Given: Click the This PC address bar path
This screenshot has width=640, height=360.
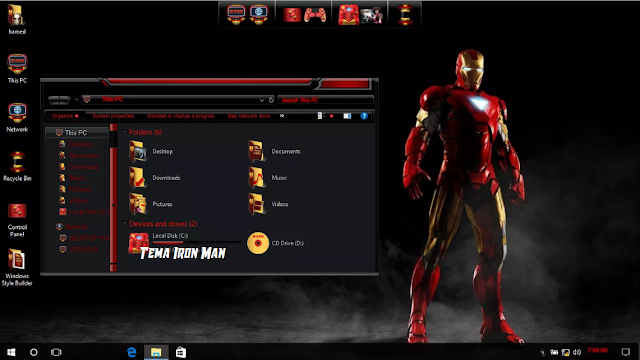Looking at the screenshot, I should click(112, 99).
